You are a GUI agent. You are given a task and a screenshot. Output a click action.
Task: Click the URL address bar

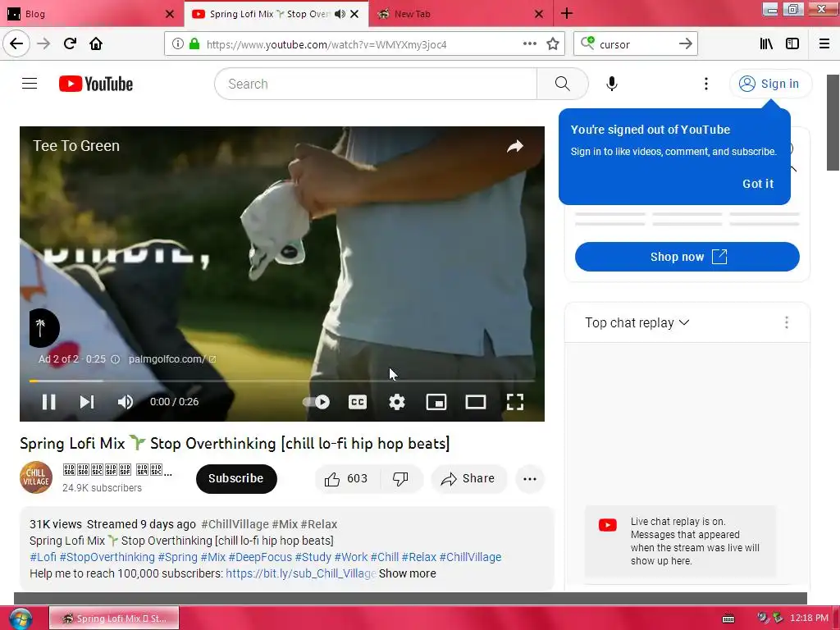[x=363, y=44]
